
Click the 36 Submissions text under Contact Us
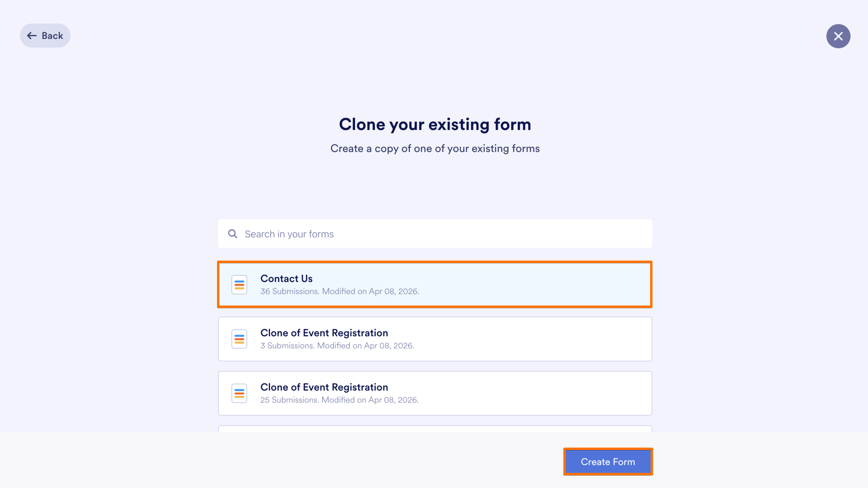click(340, 291)
